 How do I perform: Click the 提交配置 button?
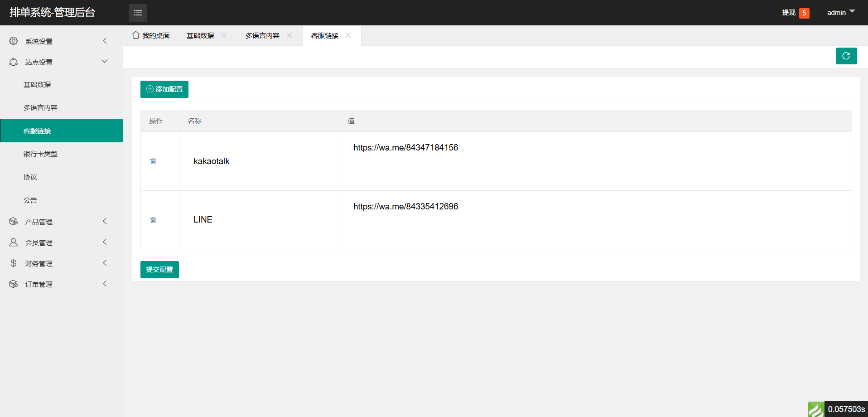[159, 270]
